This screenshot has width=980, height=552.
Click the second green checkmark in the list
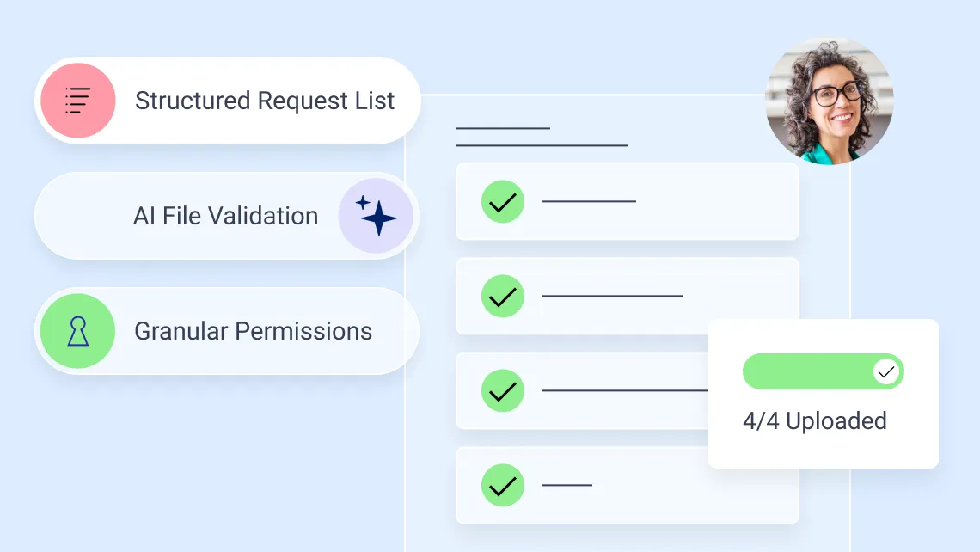pyautogui.click(x=503, y=297)
